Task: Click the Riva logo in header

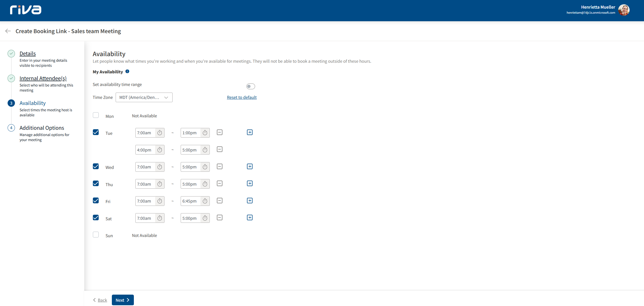Action: click(x=26, y=10)
